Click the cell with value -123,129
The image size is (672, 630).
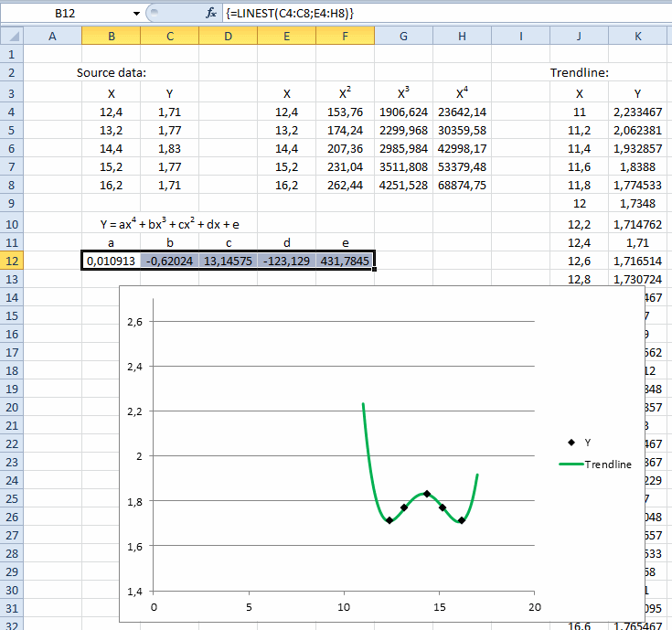(287, 261)
